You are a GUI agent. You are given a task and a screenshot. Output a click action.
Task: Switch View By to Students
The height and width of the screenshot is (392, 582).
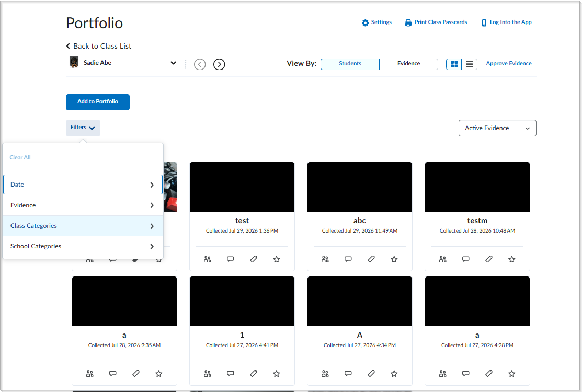[350, 64]
